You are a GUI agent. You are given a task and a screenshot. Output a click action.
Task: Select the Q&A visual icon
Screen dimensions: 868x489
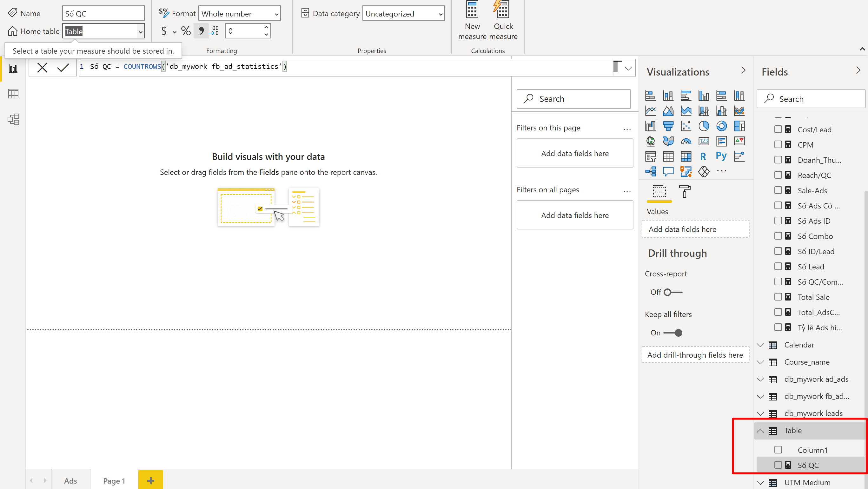tap(668, 172)
